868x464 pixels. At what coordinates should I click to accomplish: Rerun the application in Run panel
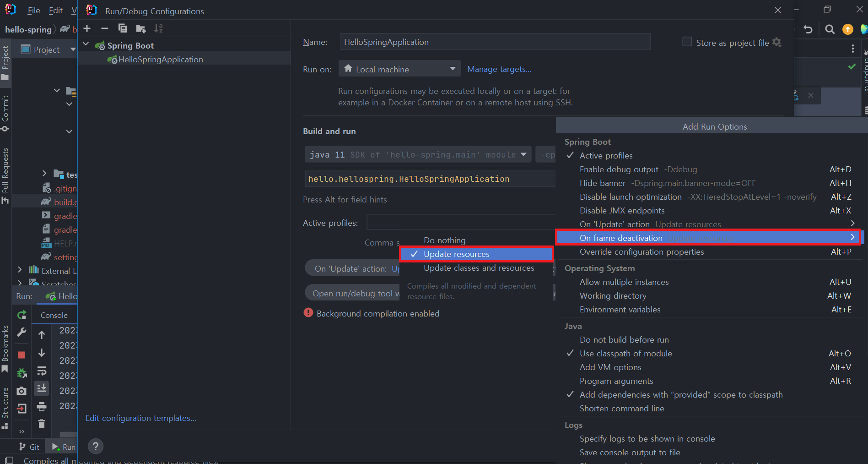click(x=22, y=315)
